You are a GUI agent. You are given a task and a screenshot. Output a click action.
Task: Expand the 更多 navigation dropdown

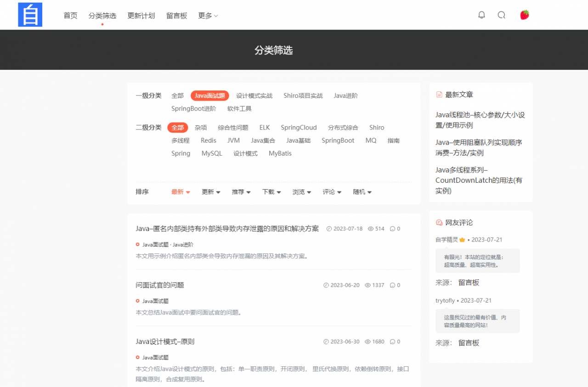point(207,15)
